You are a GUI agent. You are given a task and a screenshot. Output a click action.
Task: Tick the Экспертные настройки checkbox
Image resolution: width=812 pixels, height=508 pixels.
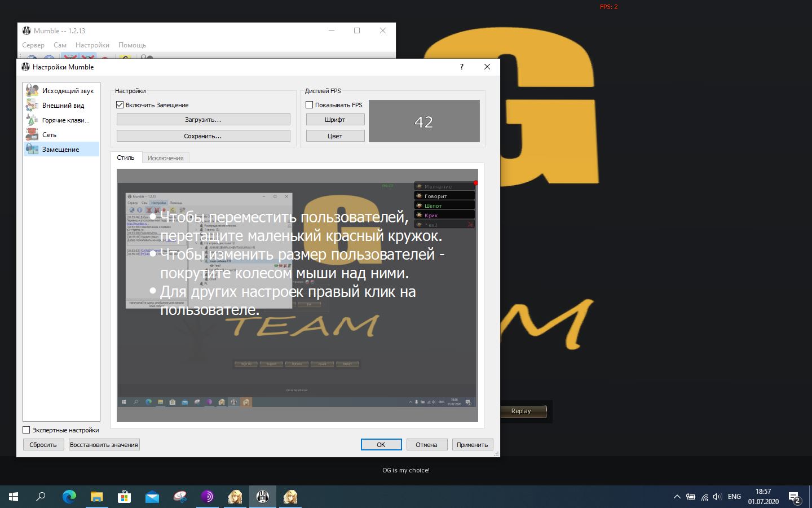click(27, 430)
